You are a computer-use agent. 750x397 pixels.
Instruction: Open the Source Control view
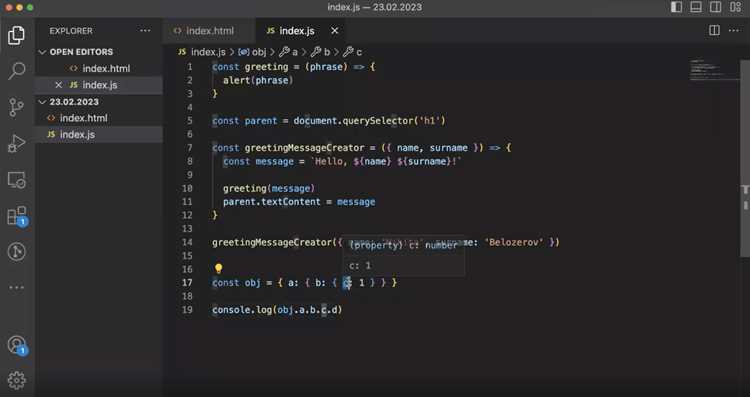(x=16, y=107)
